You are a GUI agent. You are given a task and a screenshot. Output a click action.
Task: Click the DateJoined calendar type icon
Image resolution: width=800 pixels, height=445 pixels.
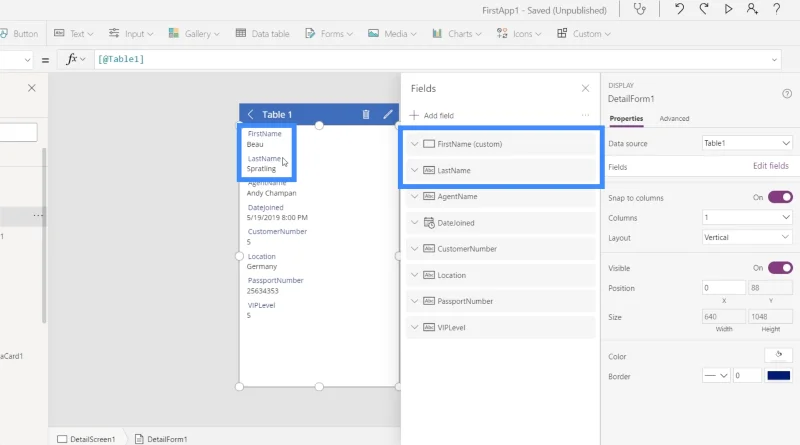[x=429, y=223]
